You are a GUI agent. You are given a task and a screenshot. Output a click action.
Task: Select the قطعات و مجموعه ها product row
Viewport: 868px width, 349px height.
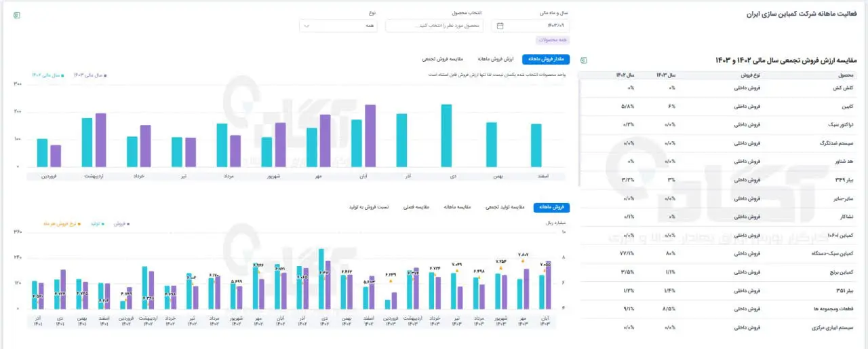719,309
